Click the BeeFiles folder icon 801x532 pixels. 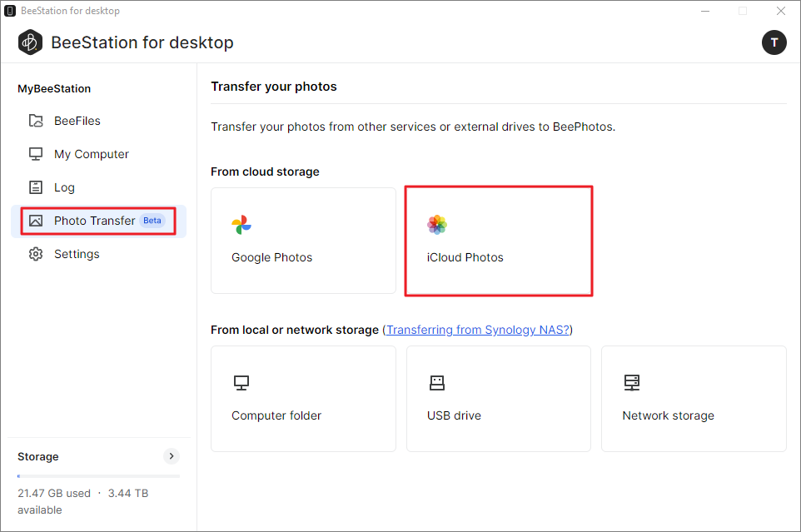point(36,121)
